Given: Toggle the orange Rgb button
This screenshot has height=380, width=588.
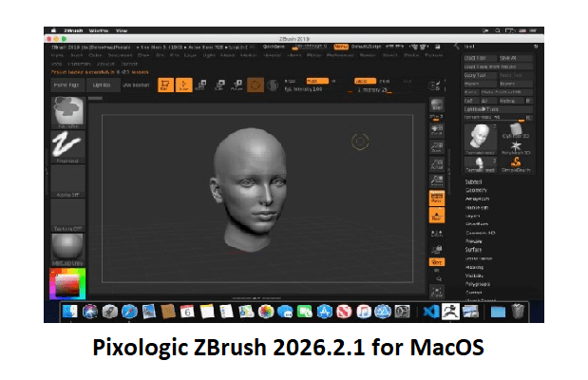Looking at the screenshot, I should [317, 81].
